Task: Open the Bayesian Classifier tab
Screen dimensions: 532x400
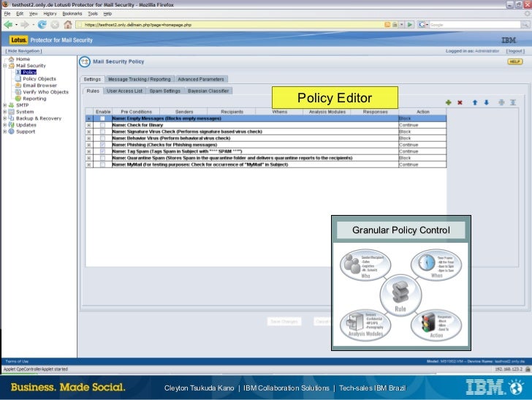Action: 208,91
